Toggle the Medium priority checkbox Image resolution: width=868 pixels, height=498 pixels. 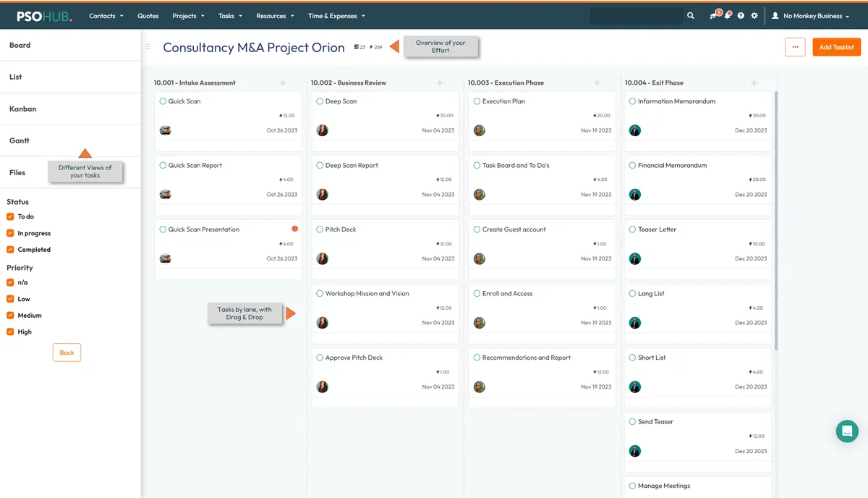click(x=10, y=316)
